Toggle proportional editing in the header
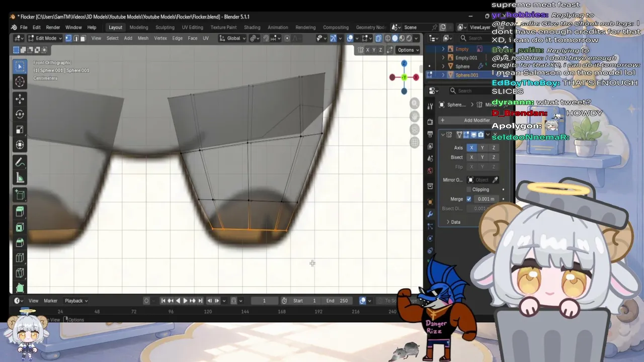644x362 pixels. [x=287, y=38]
